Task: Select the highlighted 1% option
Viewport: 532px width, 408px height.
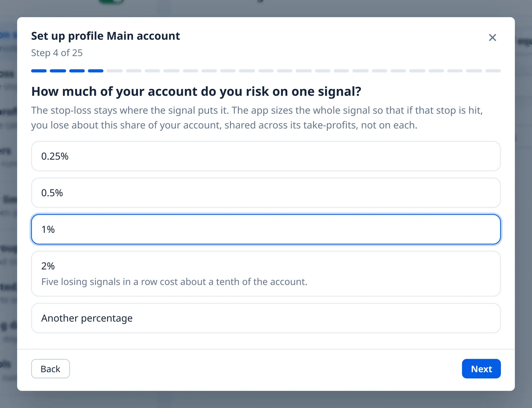Action: [x=266, y=229]
